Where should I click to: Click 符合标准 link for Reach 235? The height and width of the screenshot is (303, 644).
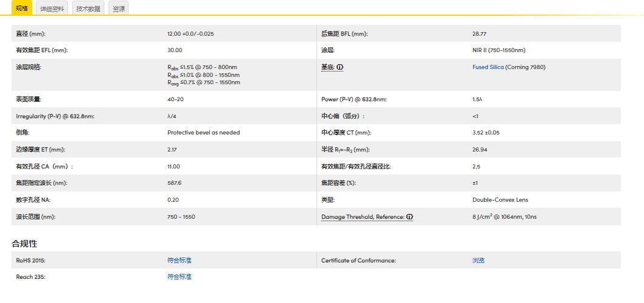tap(179, 277)
